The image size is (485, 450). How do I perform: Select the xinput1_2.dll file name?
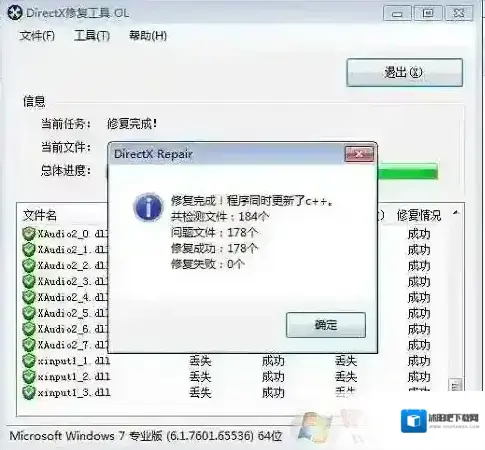74,377
